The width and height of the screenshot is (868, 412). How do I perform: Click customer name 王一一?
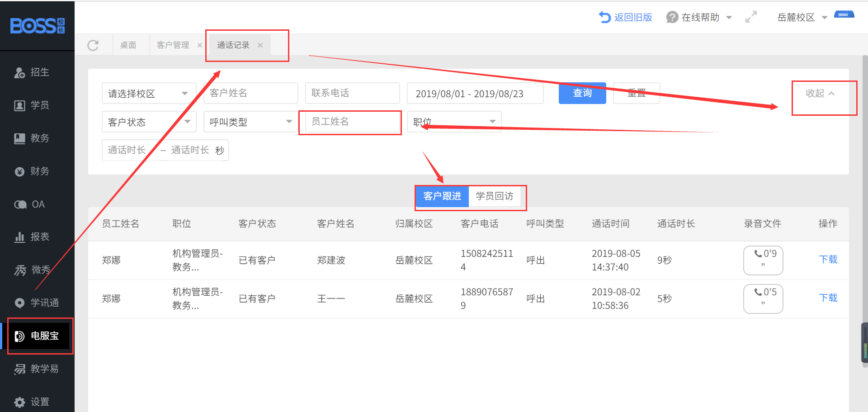click(x=331, y=298)
